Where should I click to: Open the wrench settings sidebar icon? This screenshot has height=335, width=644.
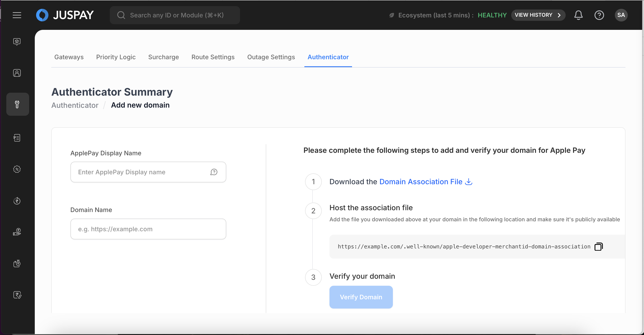(x=17, y=104)
